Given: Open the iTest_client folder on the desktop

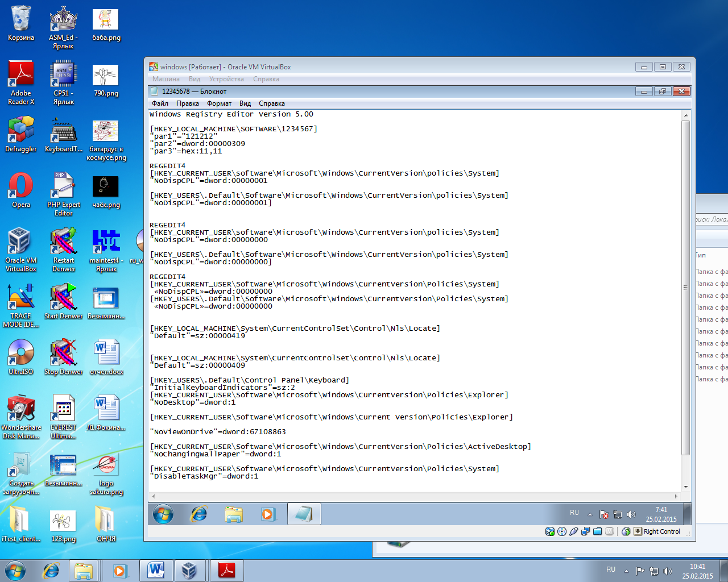Looking at the screenshot, I should pyautogui.click(x=21, y=524).
